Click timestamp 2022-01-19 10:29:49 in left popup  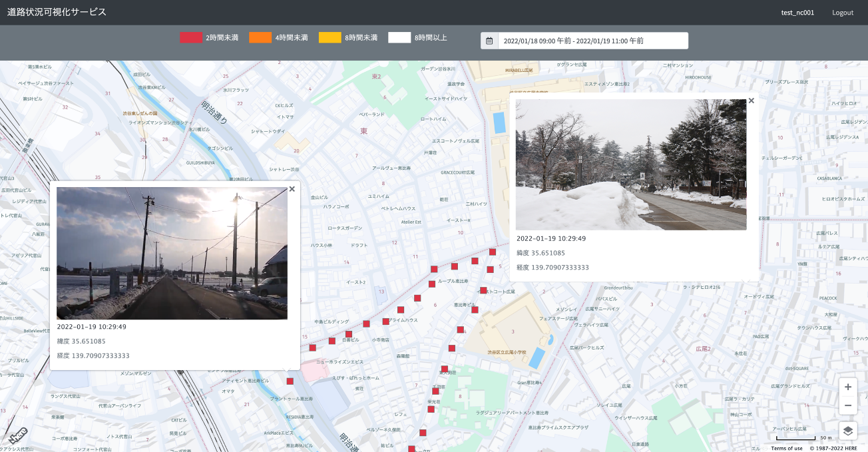(92, 327)
